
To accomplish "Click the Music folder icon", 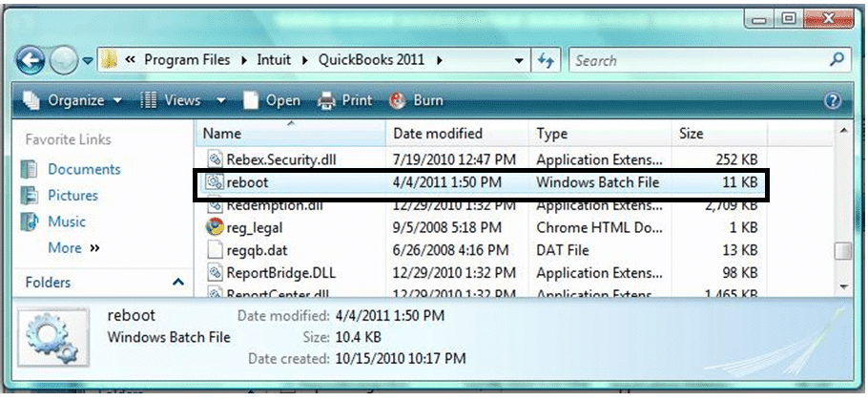I will coord(29,222).
